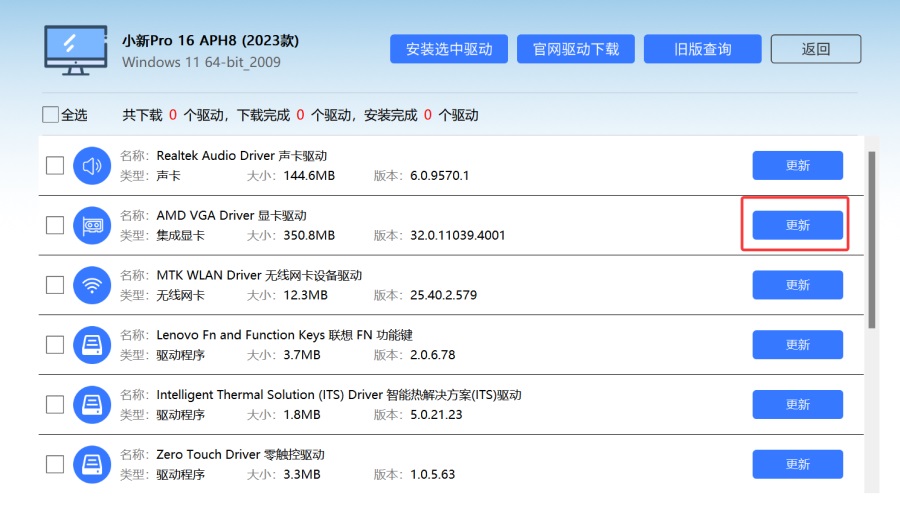Select the MTK WLAN Driver checkbox
900x524 pixels.
(55, 285)
